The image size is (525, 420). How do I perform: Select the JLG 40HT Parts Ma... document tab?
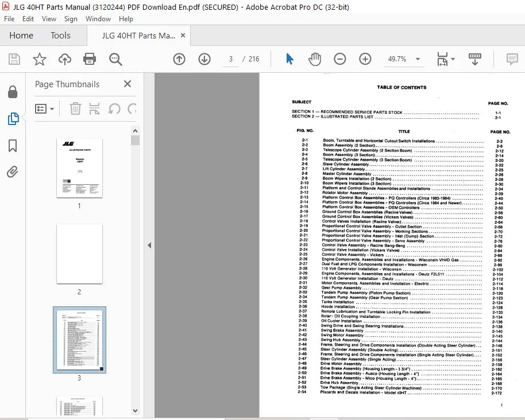point(138,36)
